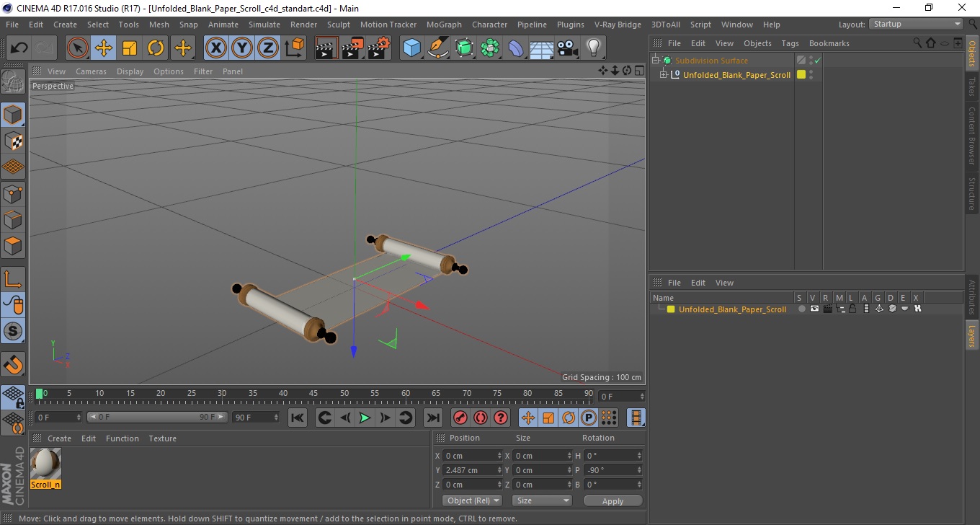Click the timeline preview range slider
This screenshot has height=525, width=980.
coord(157,417)
